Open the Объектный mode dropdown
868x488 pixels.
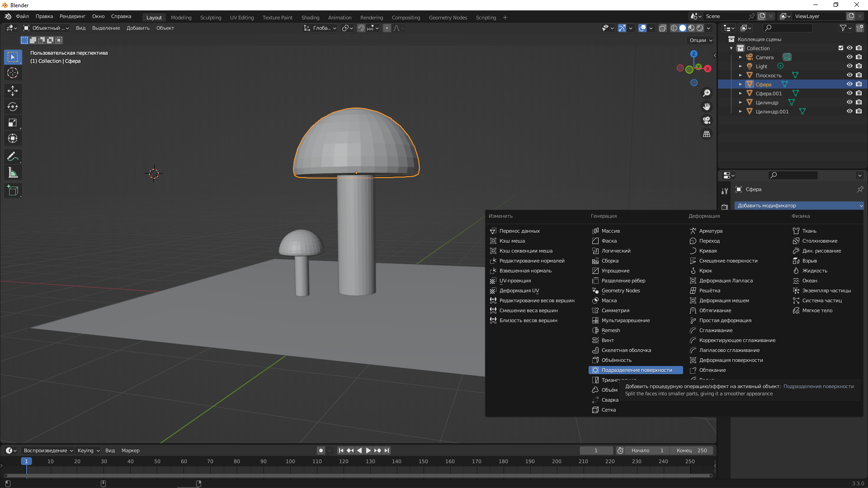tap(46, 28)
